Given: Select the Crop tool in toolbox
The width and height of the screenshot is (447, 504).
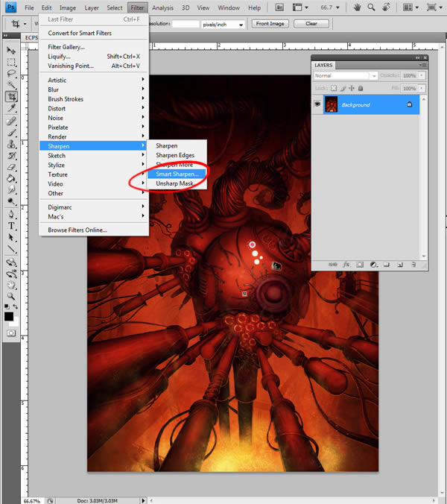Looking at the screenshot, I should [11, 96].
